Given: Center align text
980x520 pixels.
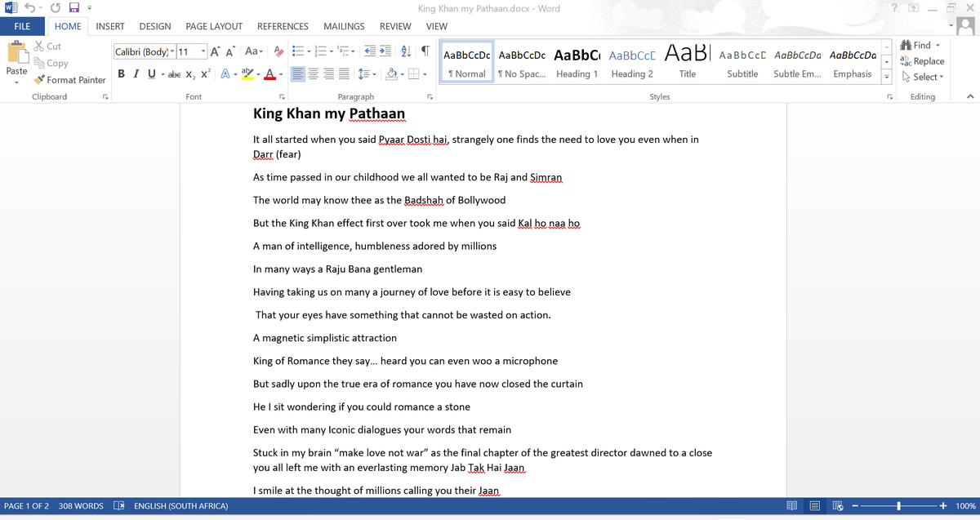Looking at the screenshot, I should [x=314, y=74].
